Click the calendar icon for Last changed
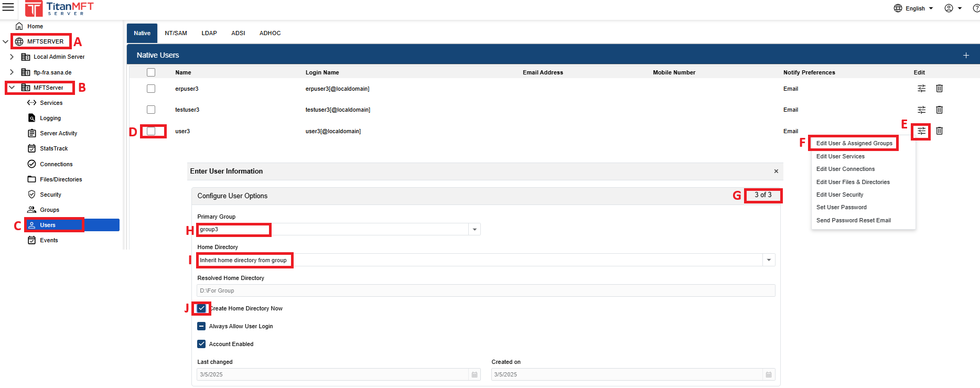This screenshot has height=388, width=980. [x=475, y=374]
